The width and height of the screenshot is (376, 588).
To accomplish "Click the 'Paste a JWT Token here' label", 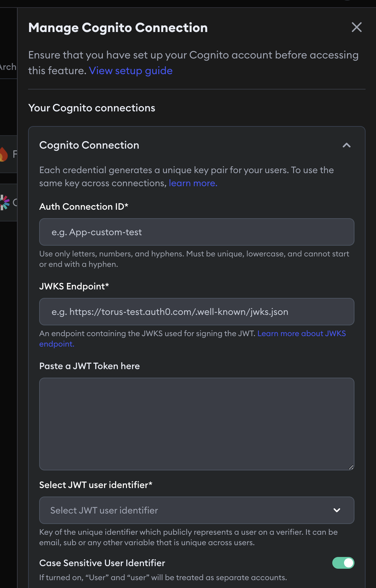I will (x=89, y=366).
